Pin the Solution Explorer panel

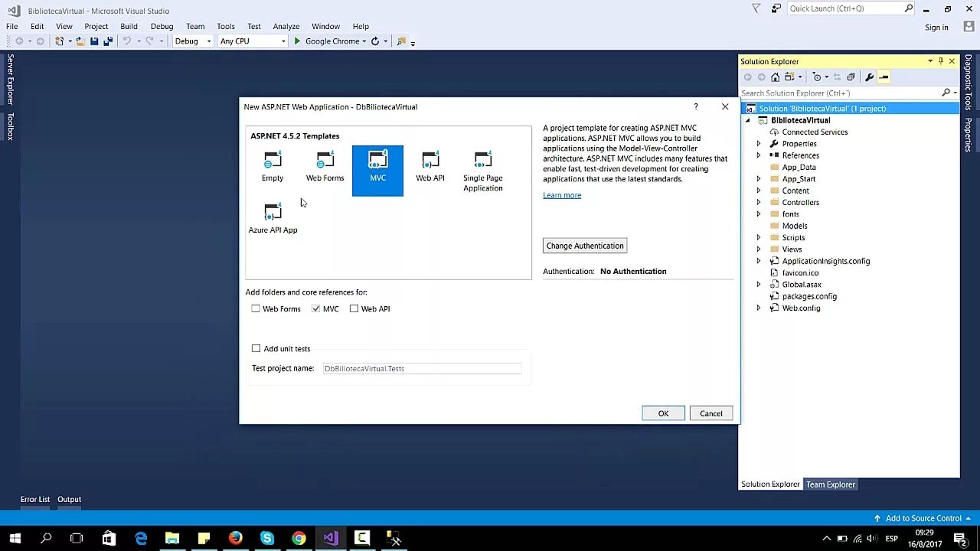[941, 61]
